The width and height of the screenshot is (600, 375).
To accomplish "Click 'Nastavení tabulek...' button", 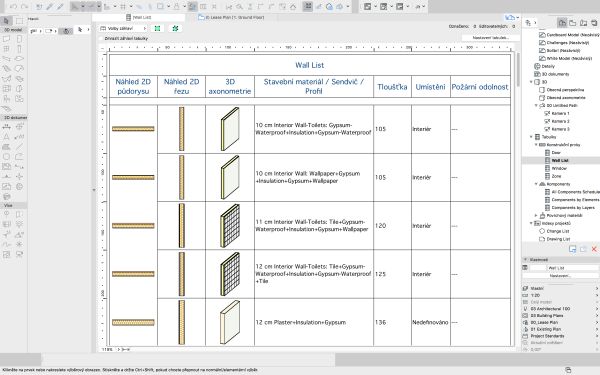I will [490, 38].
